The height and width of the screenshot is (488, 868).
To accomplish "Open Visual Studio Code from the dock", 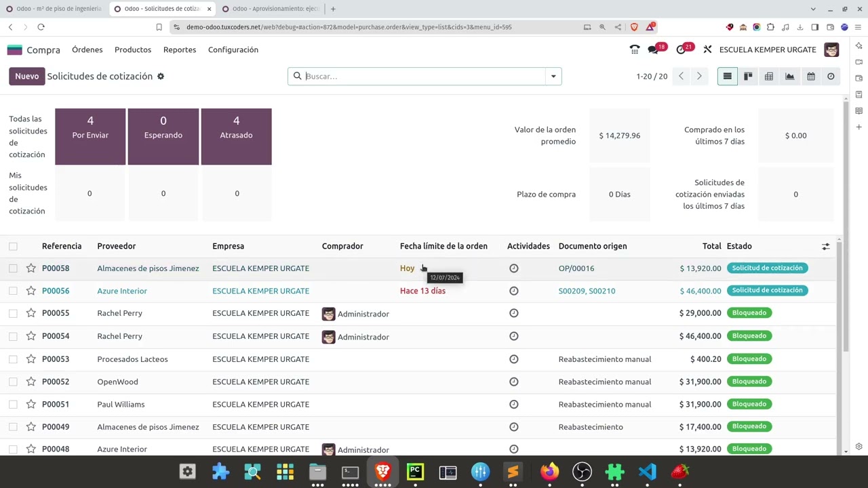I will coord(647,471).
